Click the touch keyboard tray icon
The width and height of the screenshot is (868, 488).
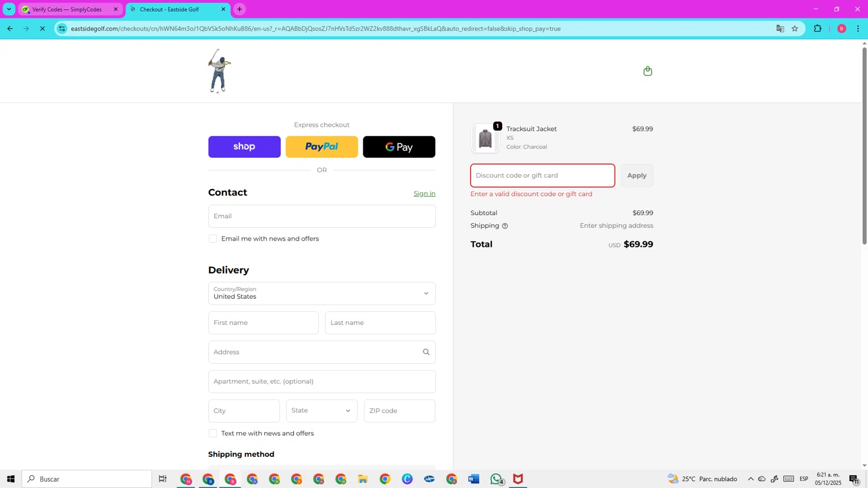[x=789, y=479]
